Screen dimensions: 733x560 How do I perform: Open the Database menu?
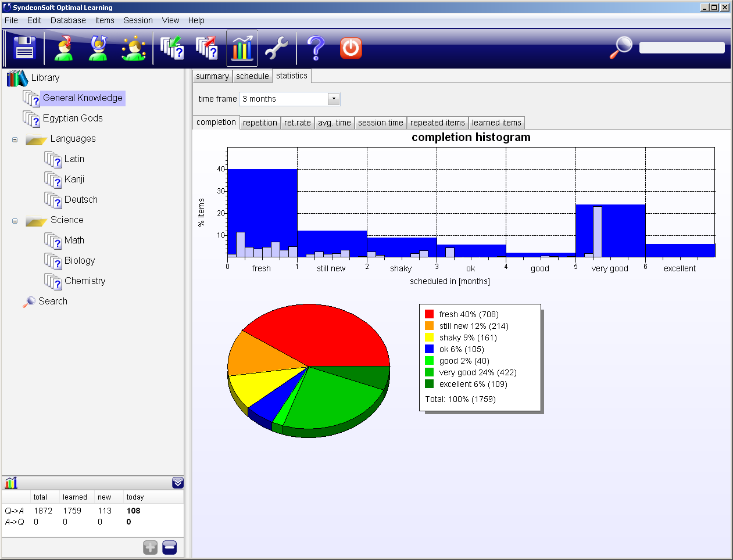click(68, 20)
